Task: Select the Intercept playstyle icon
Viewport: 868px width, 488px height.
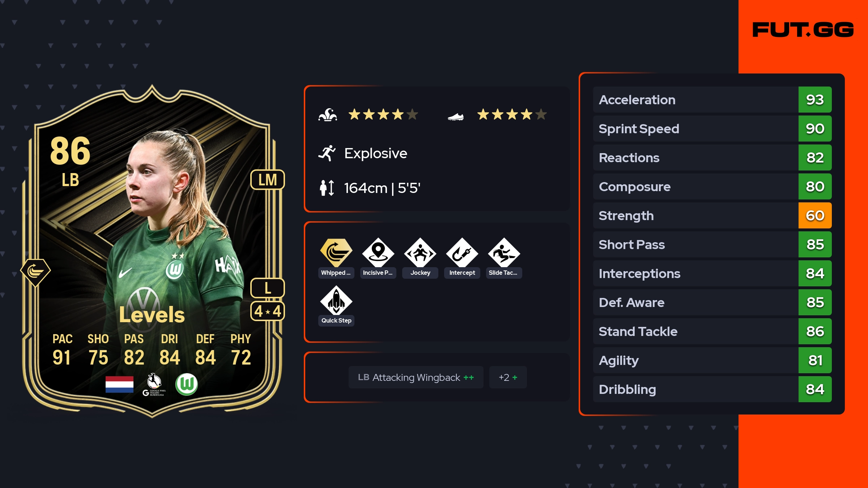Action: click(x=462, y=252)
